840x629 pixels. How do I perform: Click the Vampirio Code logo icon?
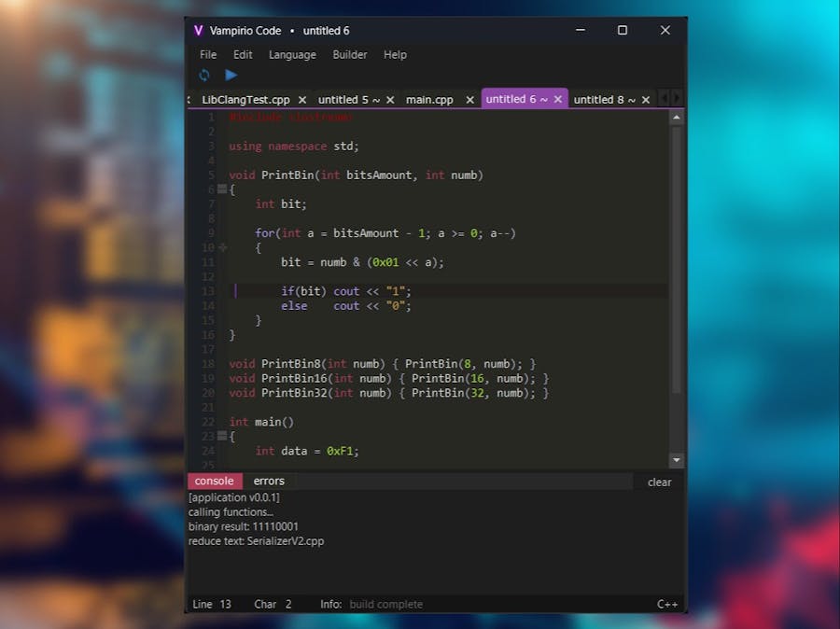pyautogui.click(x=198, y=31)
